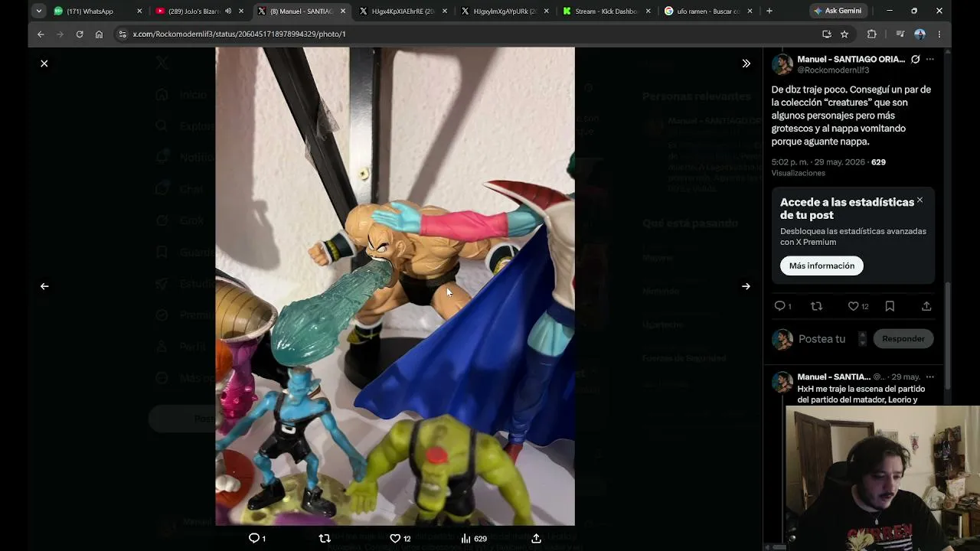
Task: Click the share icon in the tweet sidebar
Action: [926, 306]
